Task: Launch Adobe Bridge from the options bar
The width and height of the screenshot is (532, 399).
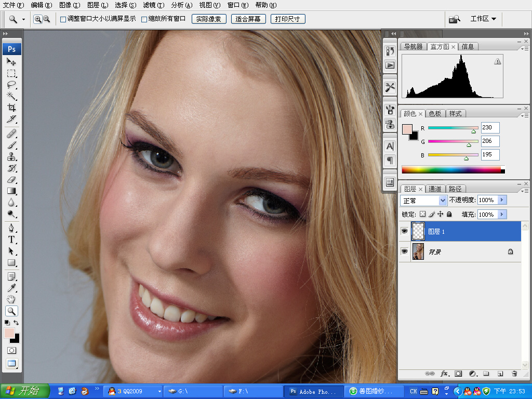Action: tap(454, 19)
